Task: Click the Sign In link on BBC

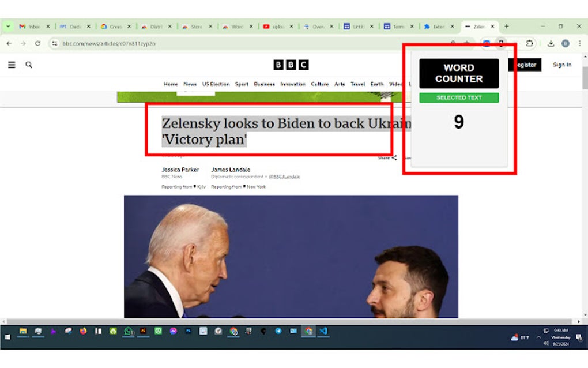Action: [561, 65]
